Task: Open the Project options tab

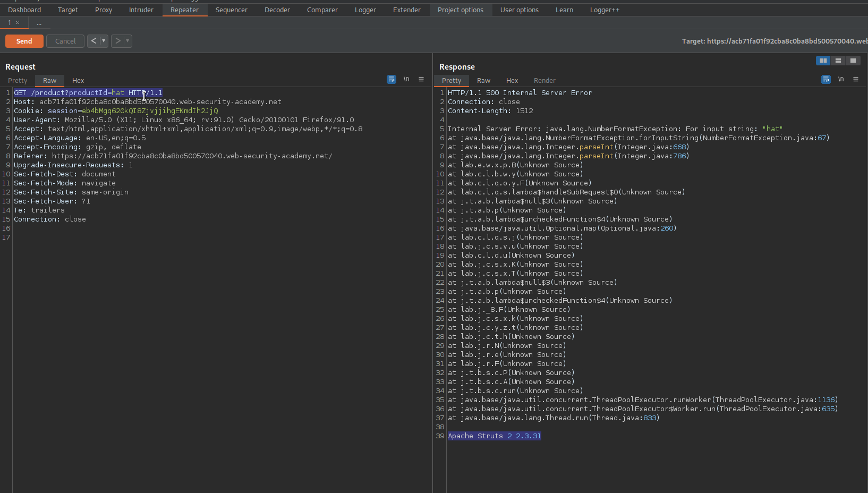Action: tap(461, 10)
